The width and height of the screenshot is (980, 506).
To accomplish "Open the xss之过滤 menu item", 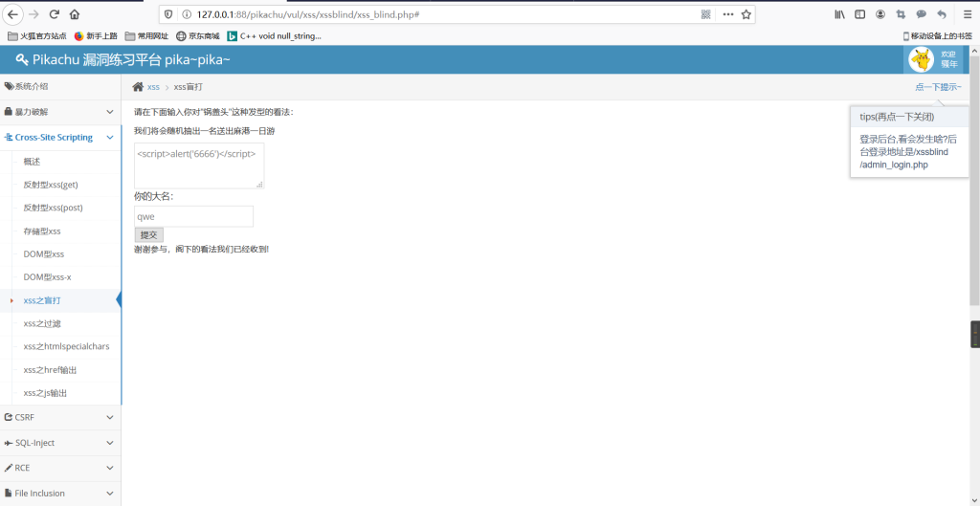I will click(43, 323).
